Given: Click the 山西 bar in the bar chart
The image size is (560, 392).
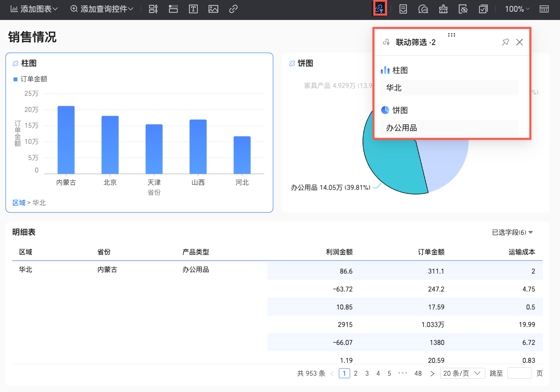Looking at the screenshot, I should pyautogui.click(x=198, y=146).
